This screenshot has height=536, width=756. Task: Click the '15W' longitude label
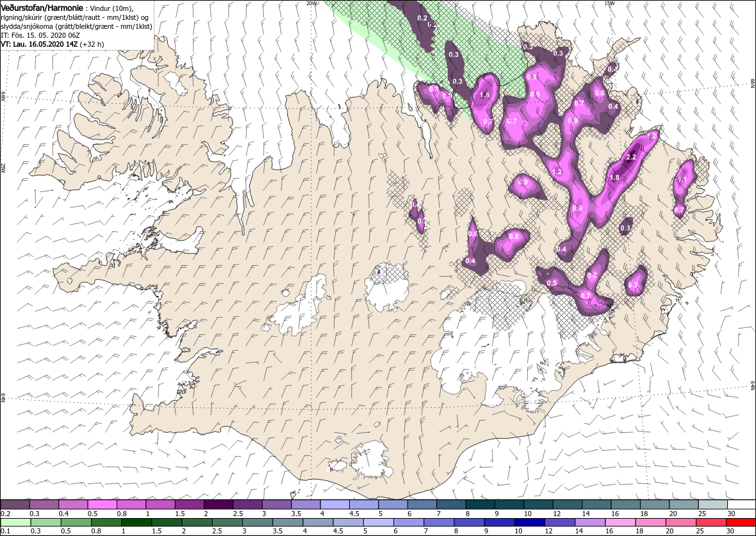[x=609, y=3]
